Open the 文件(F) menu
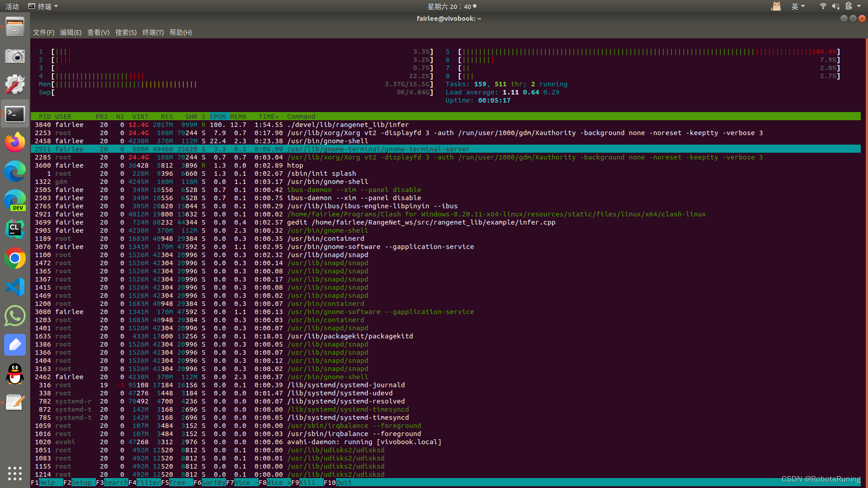The width and height of the screenshot is (868, 488). click(x=43, y=32)
